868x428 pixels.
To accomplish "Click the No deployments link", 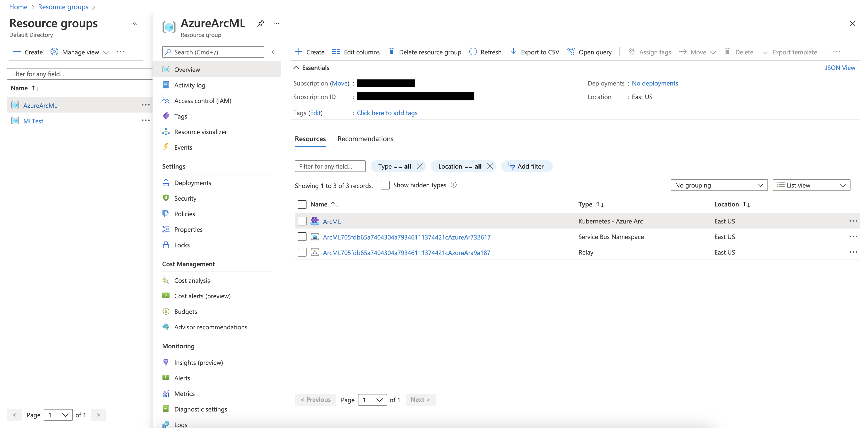I will tap(655, 83).
